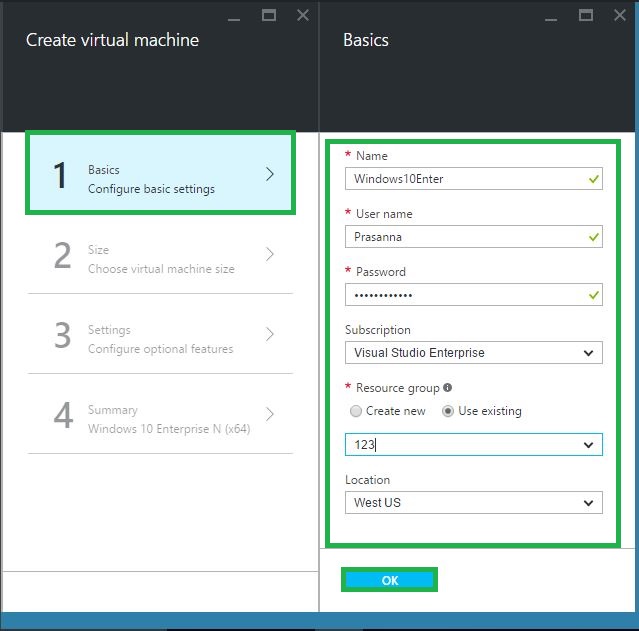This screenshot has width=639, height=631.
Task: Open the resource group 123 dropdown
Action: (474, 444)
